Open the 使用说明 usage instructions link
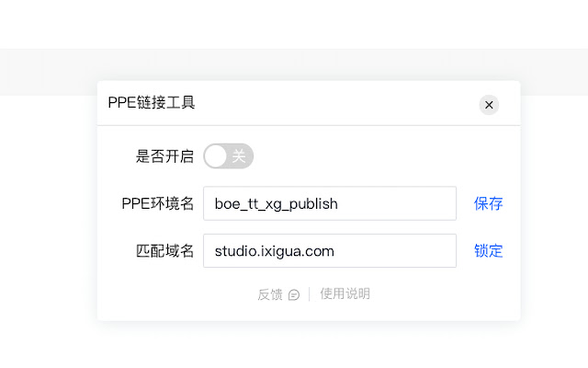Viewport: 588px width, 368px height. tap(345, 294)
